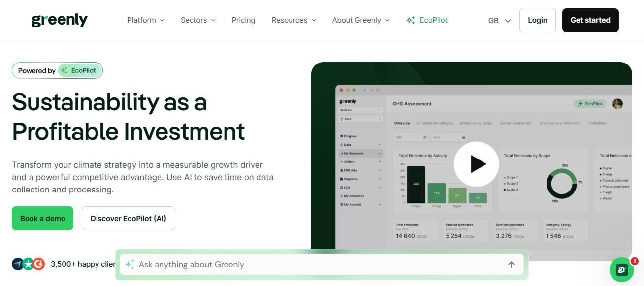The height and width of the screenshot is (286, 644).
Task: Expand My Emissions in the preview sidebar
Action: pyautogui.click(x=360, y=153)
